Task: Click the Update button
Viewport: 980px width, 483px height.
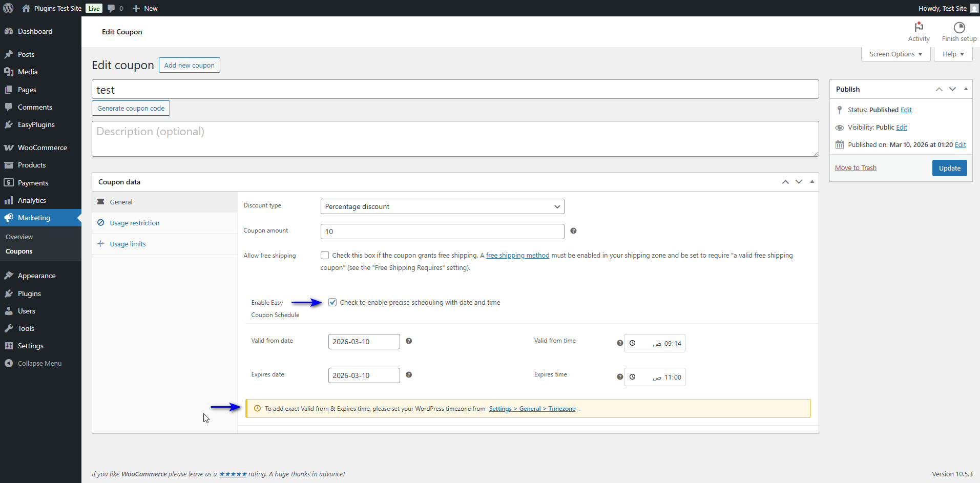Action: coord(949,168)
